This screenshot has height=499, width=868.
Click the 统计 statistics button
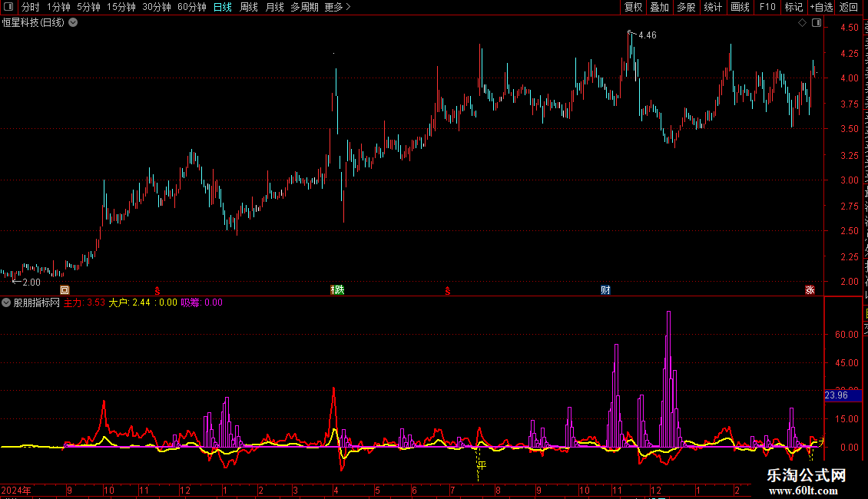pos(712,7)
